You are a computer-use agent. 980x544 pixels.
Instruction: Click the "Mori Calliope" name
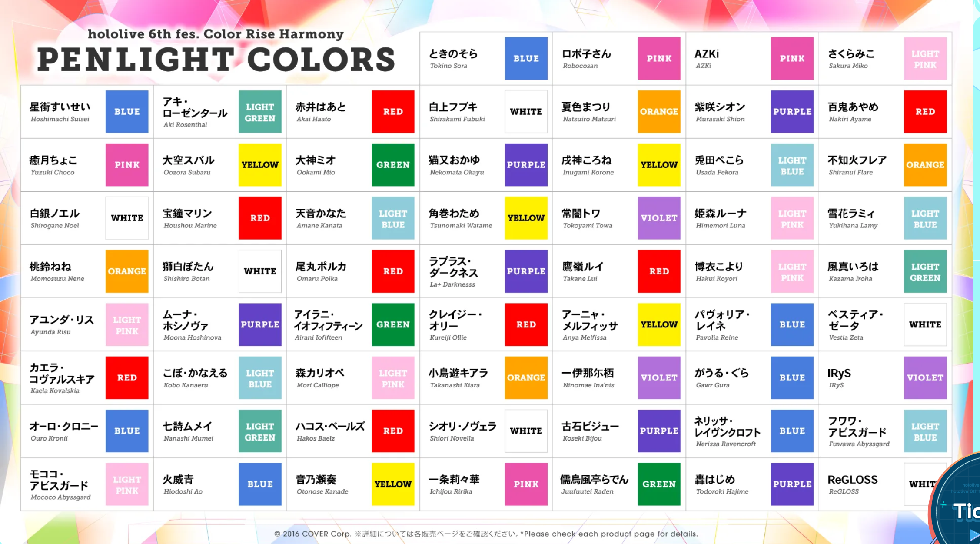318,385
